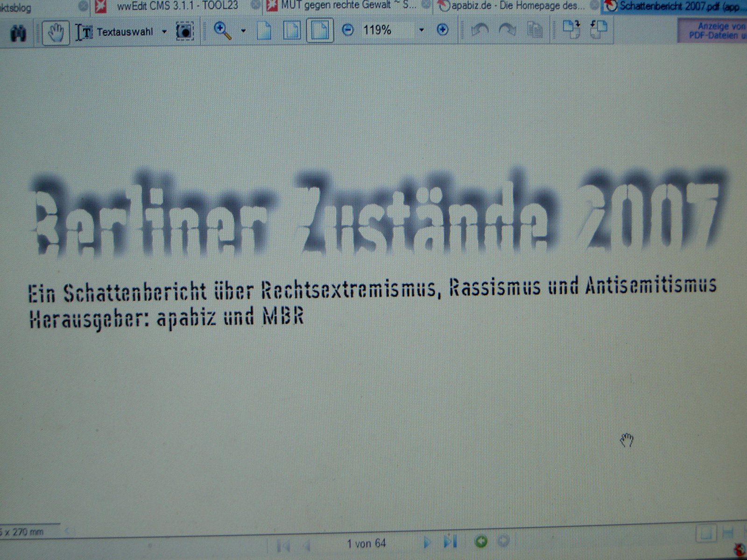Switch to the apabiz.de Homepage tab

pyautogui.click(x=517, y=6)
